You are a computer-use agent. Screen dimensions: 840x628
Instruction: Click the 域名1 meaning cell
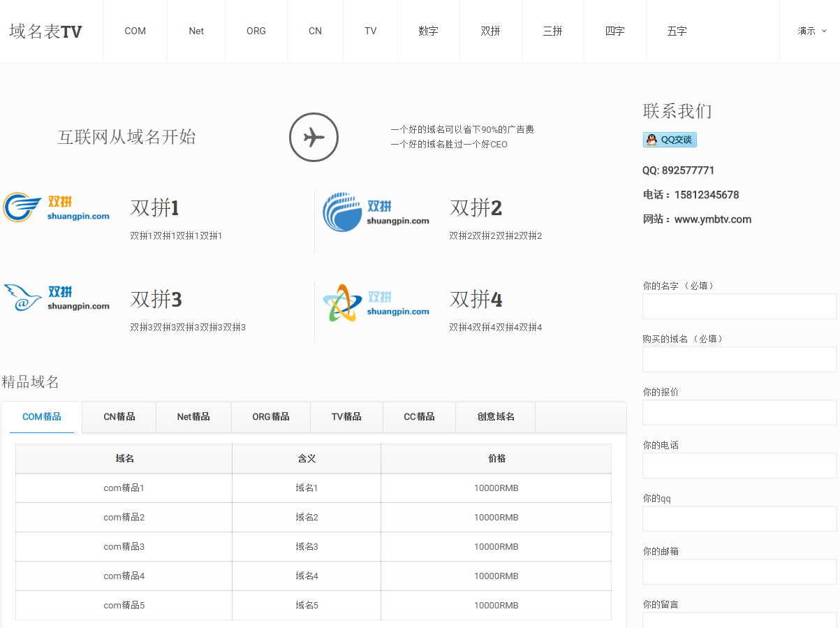pyautogui.click(x=307, y=488)
